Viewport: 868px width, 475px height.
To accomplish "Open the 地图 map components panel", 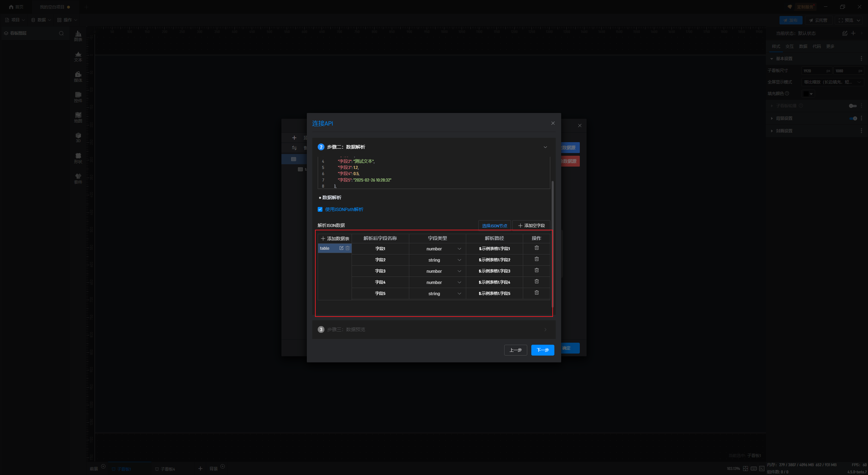I will [x=78, y=117].
